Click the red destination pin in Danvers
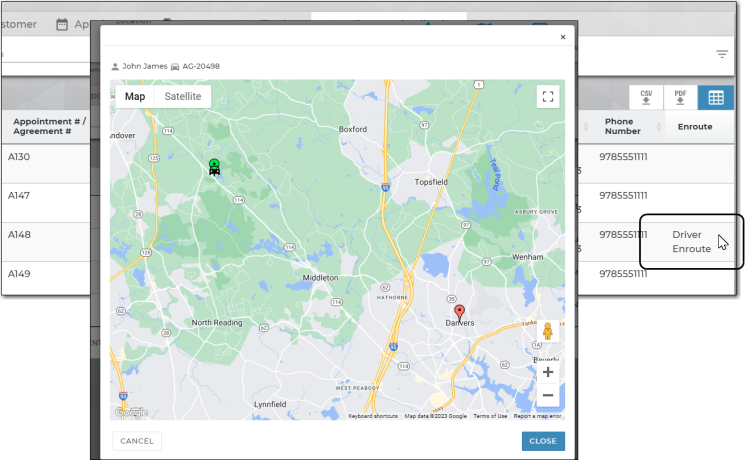 point(459,313)
